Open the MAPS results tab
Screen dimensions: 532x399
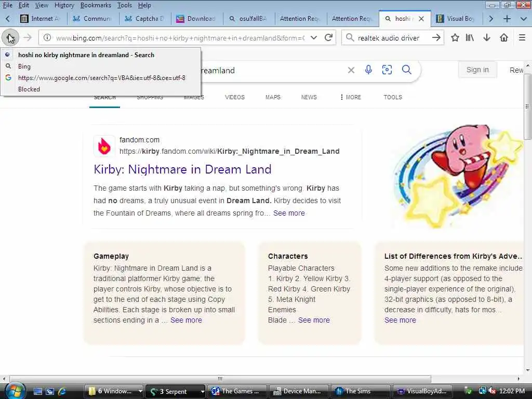point(273,97)
